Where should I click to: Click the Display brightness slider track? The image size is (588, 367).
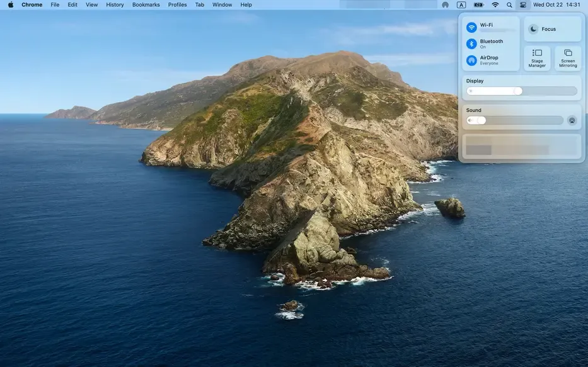[522, 91]
